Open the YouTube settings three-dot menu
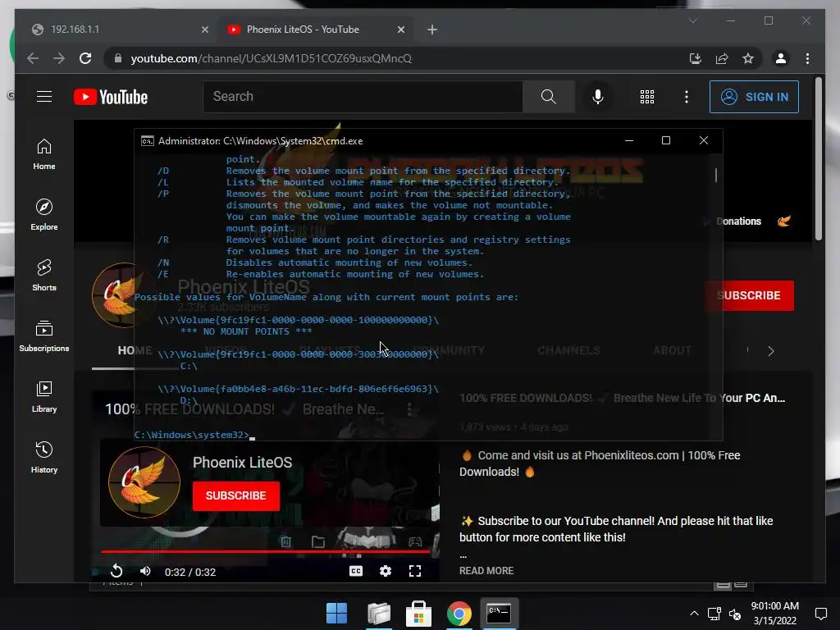840x630 pixels. pos(687,97)
